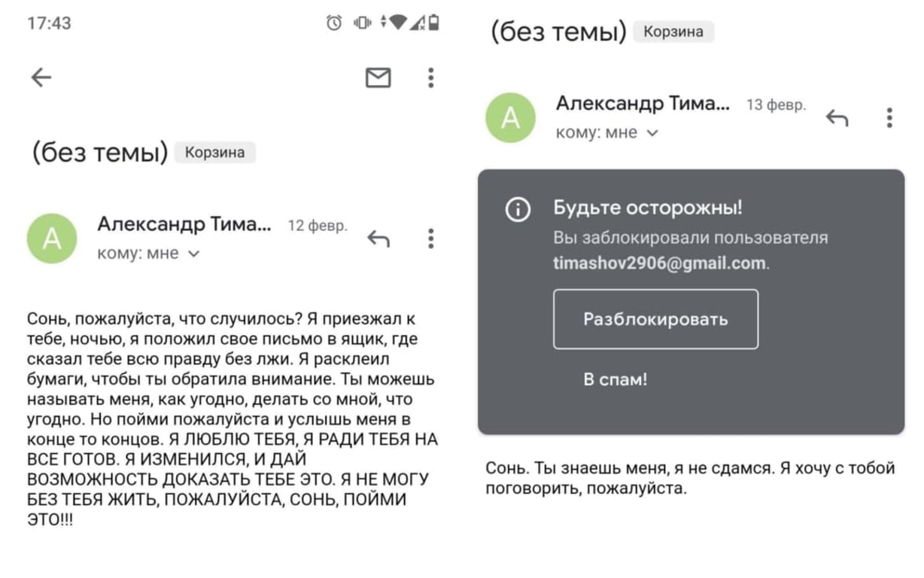Reply to the 13 февр. message

[x=837, y=118]
